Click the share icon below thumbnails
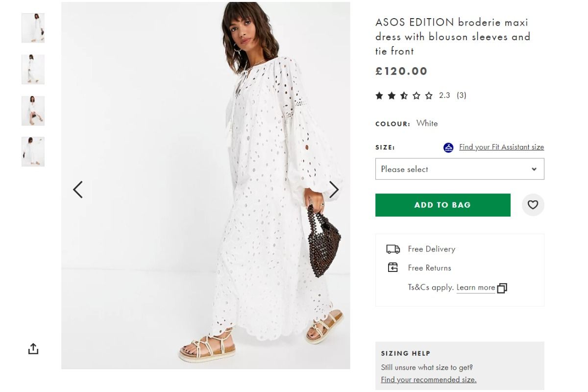The height and width of the screenshot is (392, 588). 33,348
